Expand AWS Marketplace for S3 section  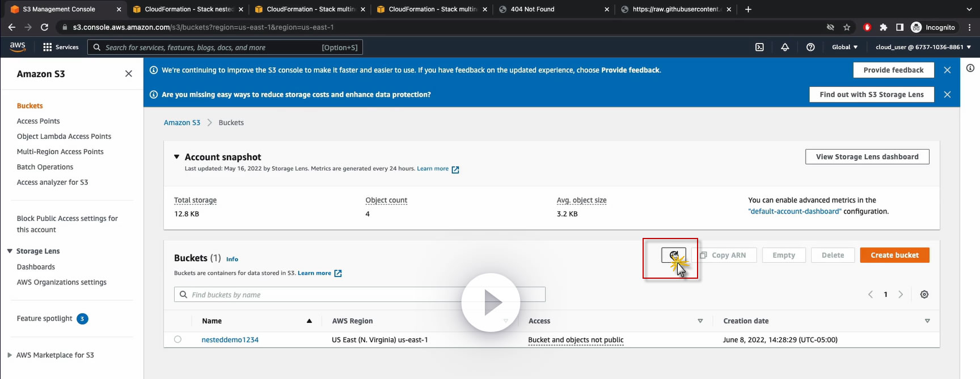coord(10,355)
